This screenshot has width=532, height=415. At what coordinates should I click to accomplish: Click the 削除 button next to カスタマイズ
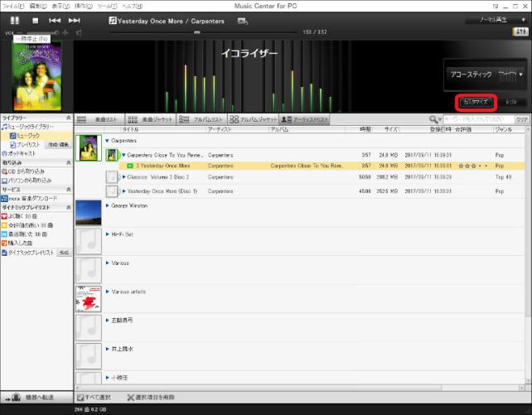point(511,102)
